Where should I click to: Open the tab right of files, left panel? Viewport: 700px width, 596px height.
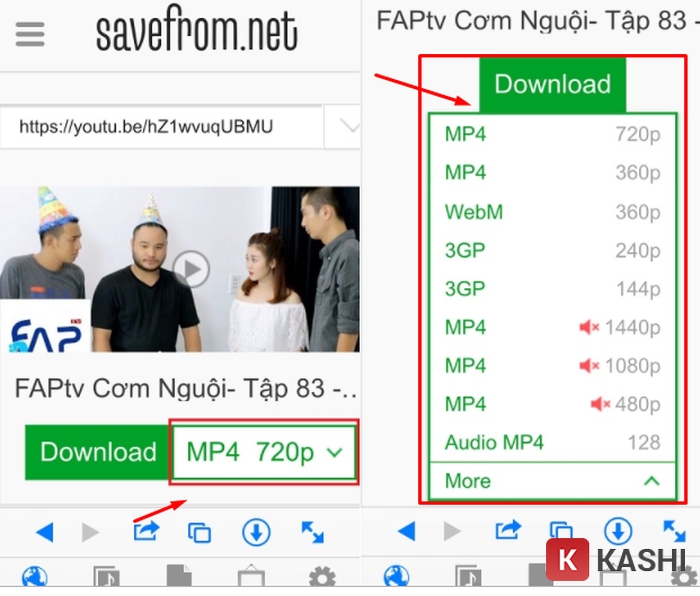coord(251,575)
